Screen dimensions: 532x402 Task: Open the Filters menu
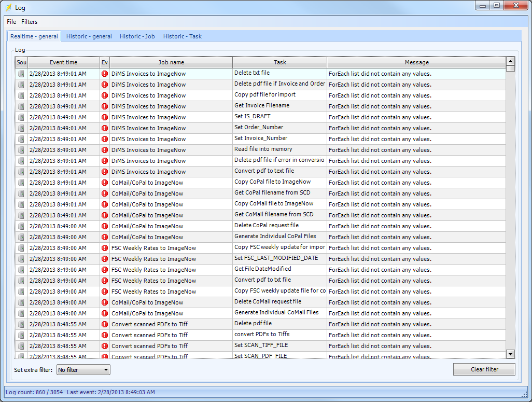(x=29, y=22)
